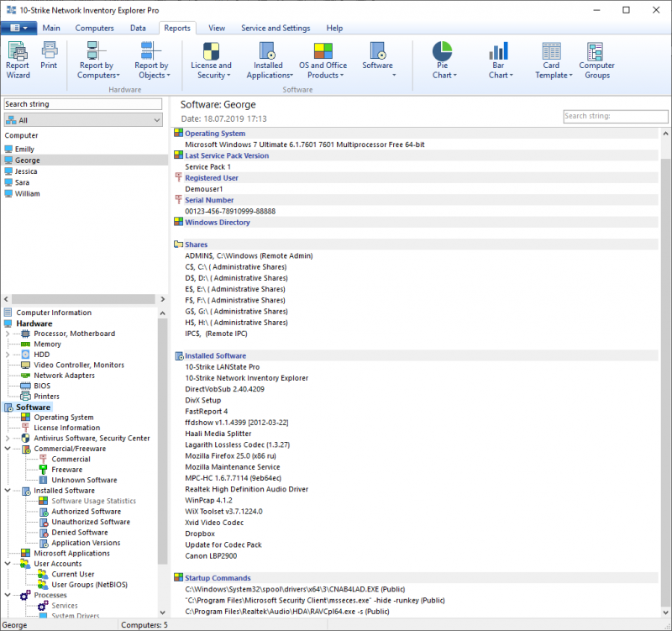Select Memory in hardware tree
The width and height of the screenshot is (672, 631).
[x=47, y=344]
